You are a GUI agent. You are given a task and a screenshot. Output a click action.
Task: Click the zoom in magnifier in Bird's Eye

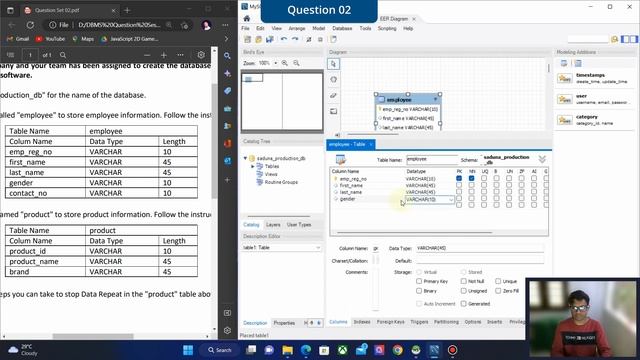point(285,63)
